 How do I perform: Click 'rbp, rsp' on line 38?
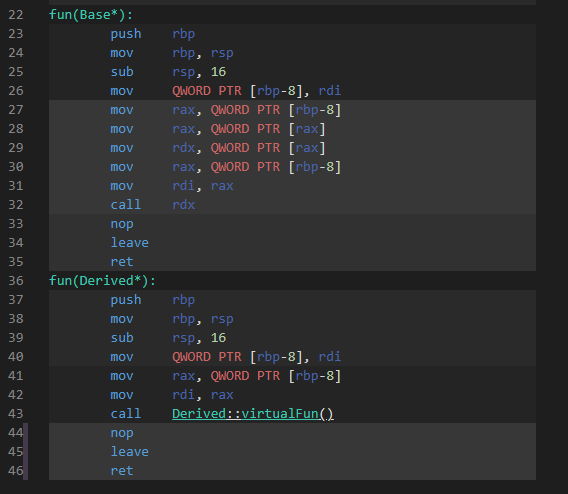click(x=202, y=319)
